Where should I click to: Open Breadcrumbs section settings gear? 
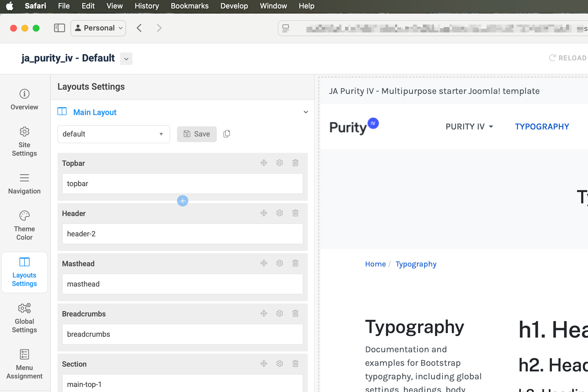pos(279,313)
